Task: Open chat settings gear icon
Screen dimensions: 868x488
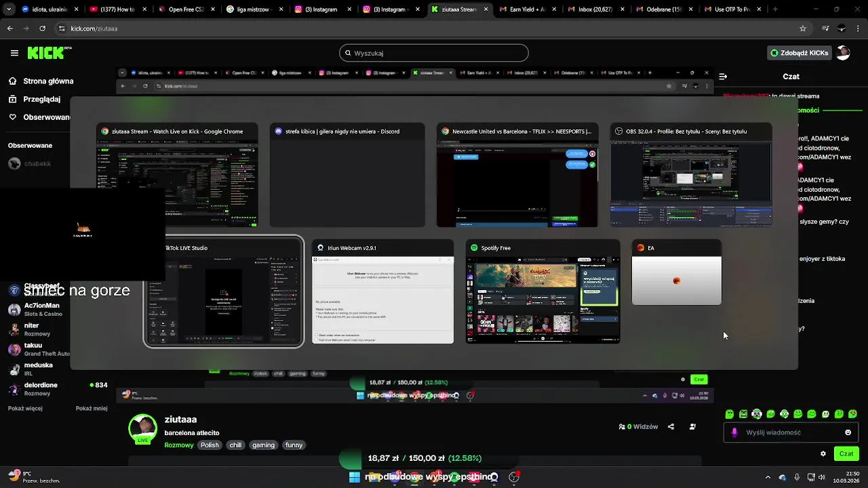Action: [823, 453]
